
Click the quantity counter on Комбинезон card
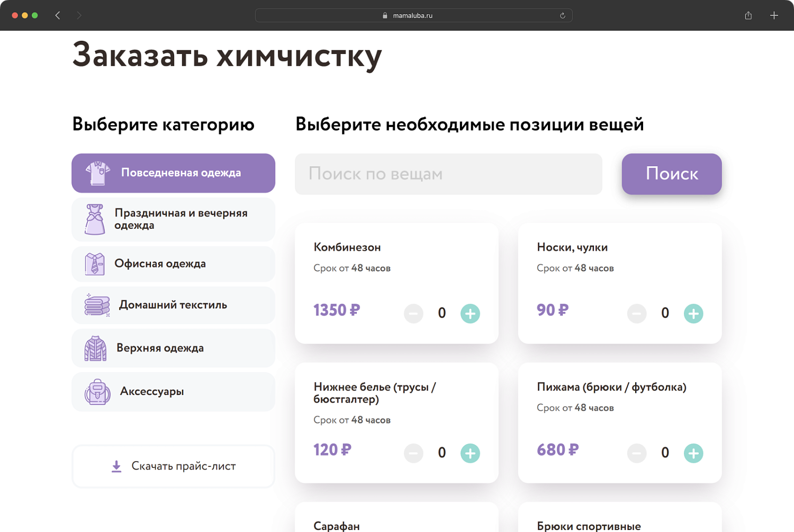click(442, 313)
